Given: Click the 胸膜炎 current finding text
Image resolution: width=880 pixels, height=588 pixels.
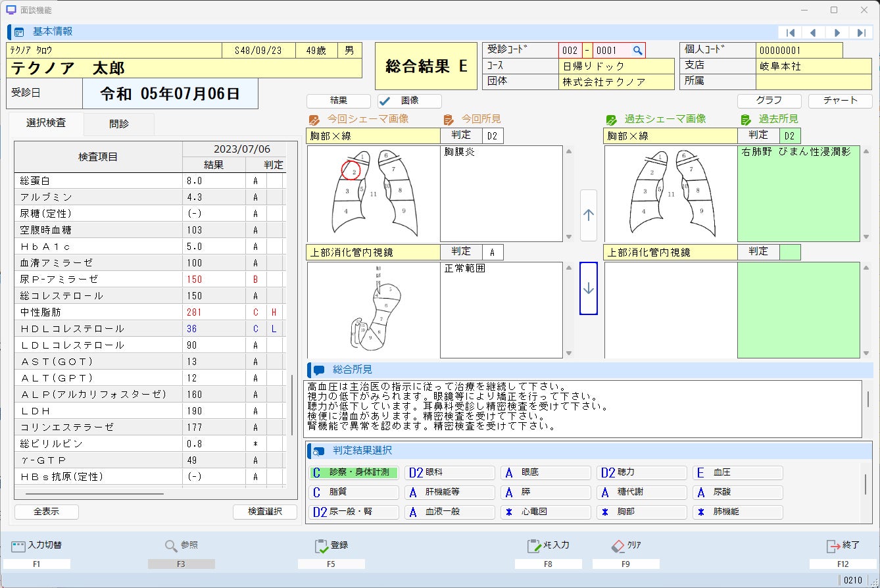Looking at the screenshot, I should coord(460,153).
